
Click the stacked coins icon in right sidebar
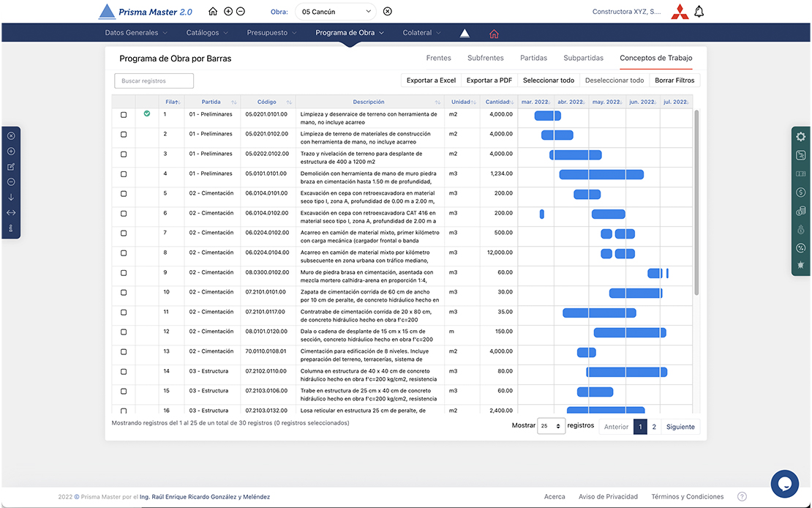(x=800, y=211)
